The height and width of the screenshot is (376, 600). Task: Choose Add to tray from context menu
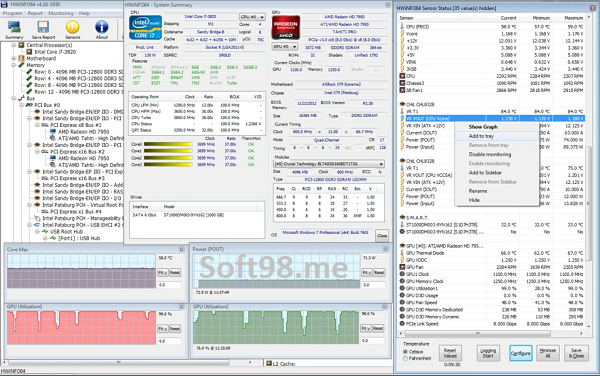coord(481,136)
